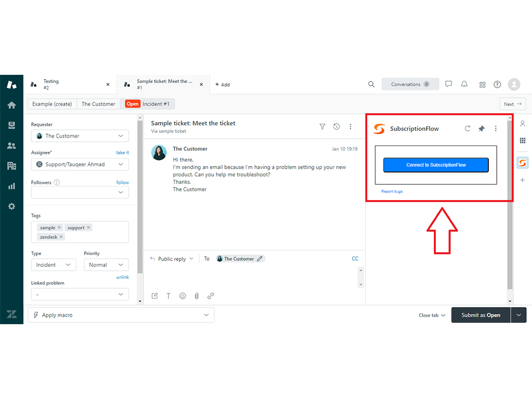
Task: Expand the Requester dropdown
Action: pyautogui.click(x=80, y=136)
